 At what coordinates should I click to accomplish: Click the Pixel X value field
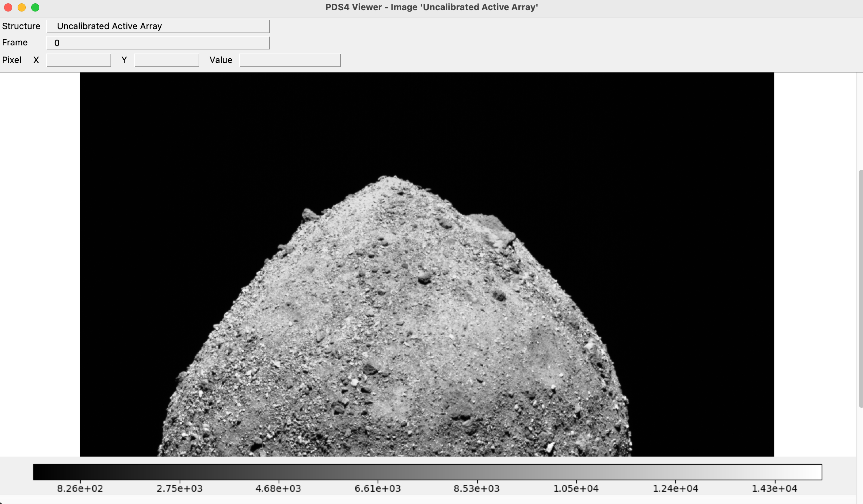point(78,60)
